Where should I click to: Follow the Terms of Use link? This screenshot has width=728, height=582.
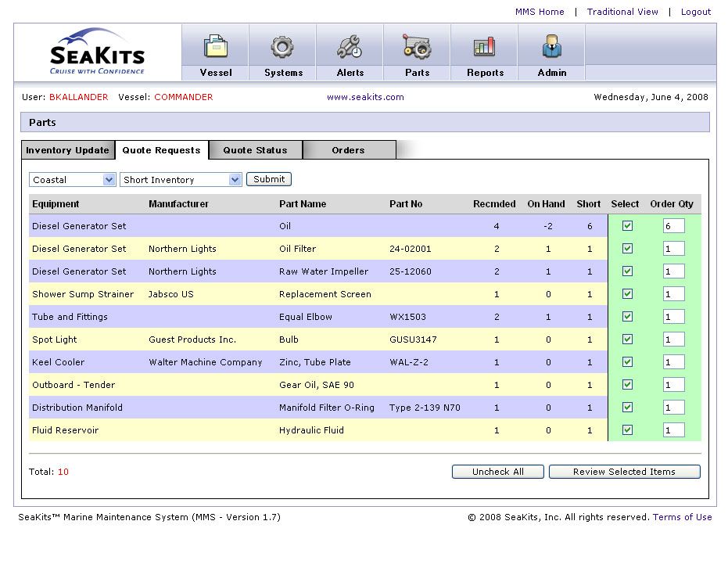coord(682,517)
